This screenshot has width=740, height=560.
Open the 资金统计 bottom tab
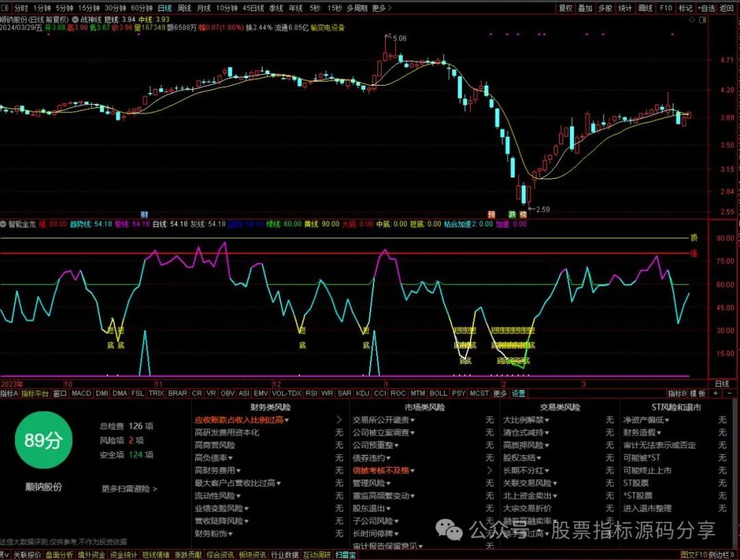pyautogui.click(x=123, y=555)
